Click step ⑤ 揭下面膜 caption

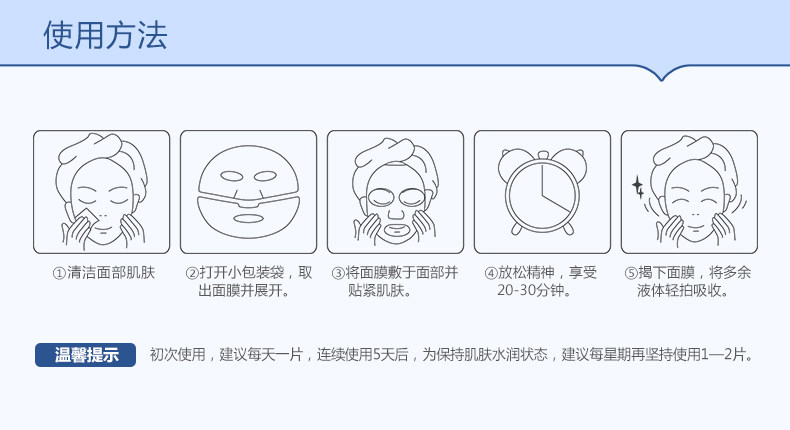pyautogui.click(x=688, y=281)
